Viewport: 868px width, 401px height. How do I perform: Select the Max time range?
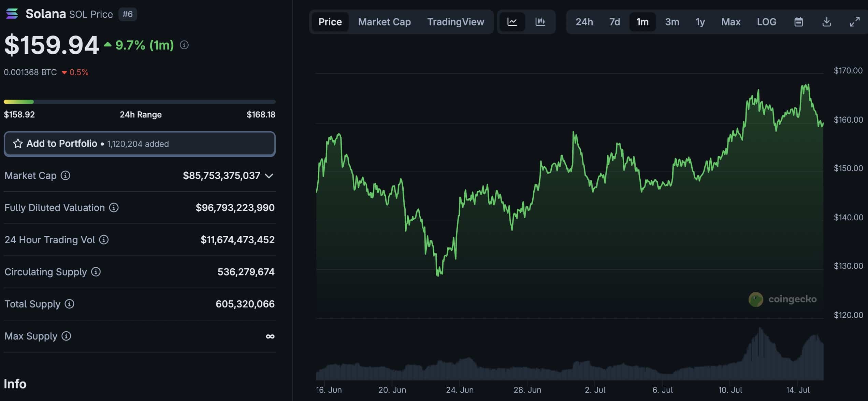coord(730,22)
